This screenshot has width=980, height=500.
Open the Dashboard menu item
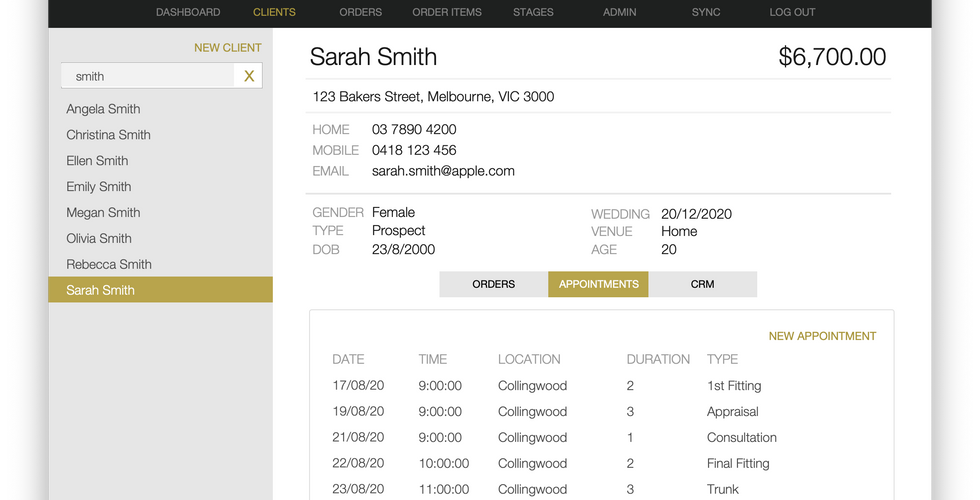[188, 12]
